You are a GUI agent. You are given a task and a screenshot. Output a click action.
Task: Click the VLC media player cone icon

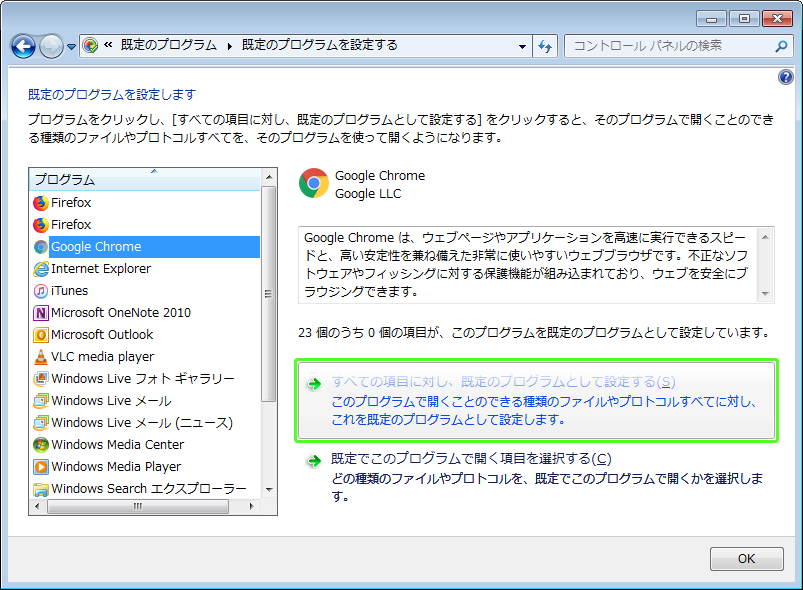40,357
